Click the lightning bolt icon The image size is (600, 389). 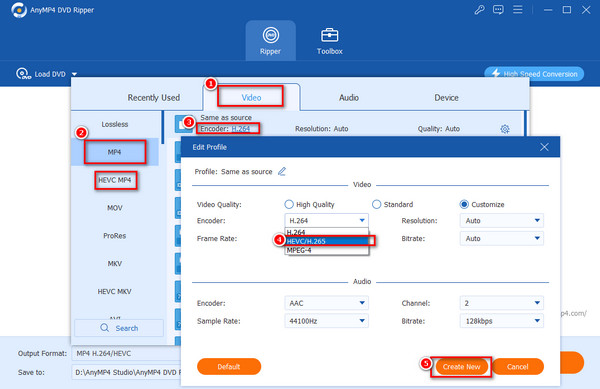coord(496,73)
